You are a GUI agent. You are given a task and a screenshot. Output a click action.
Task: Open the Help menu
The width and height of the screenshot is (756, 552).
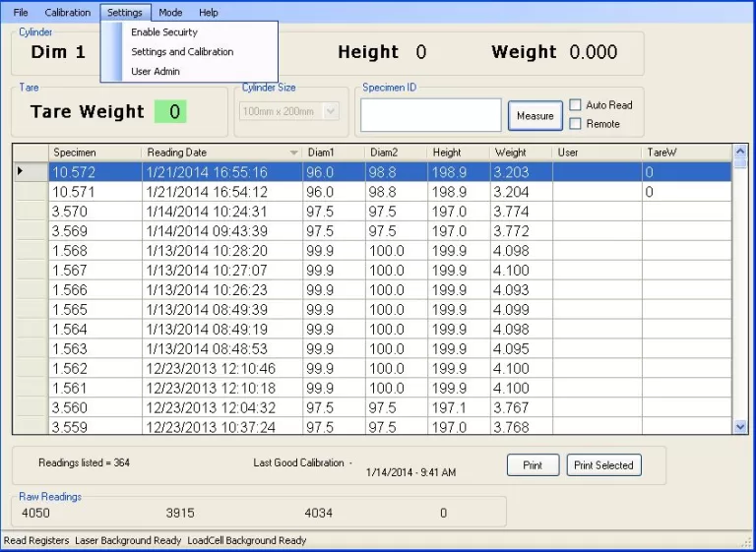click(x=208, y=13)
